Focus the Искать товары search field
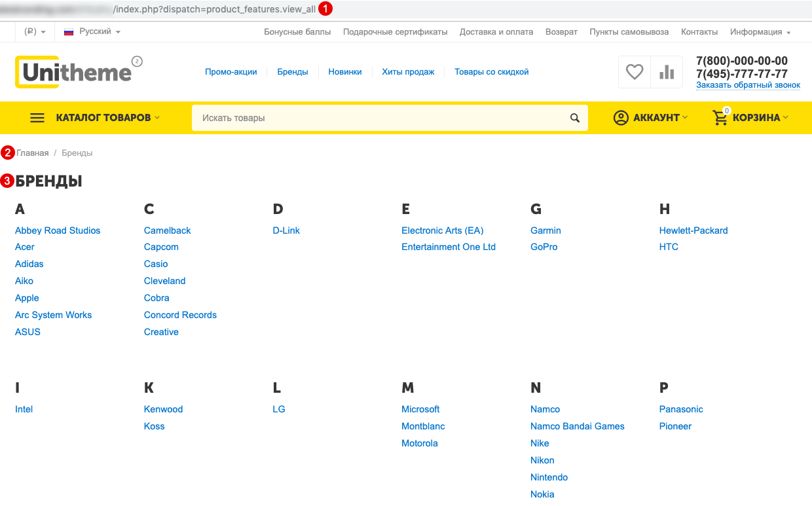The width and height of the screenshot is (812, 506). click(380, 118)
